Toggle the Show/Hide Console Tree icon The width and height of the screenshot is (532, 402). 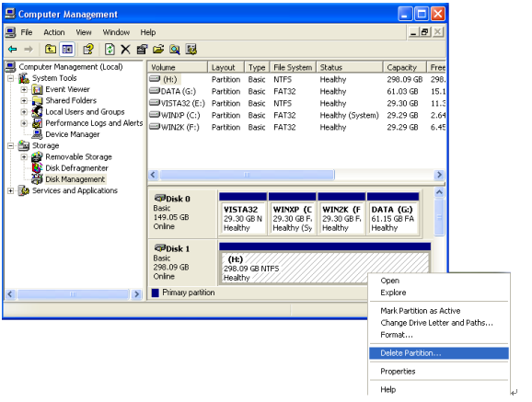click(x=67, y=50)
